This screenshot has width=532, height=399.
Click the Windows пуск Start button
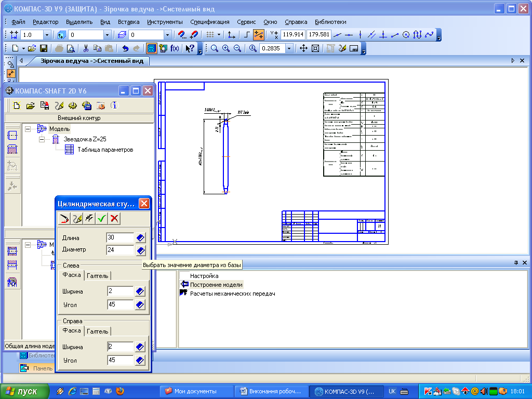click(24, 391)
